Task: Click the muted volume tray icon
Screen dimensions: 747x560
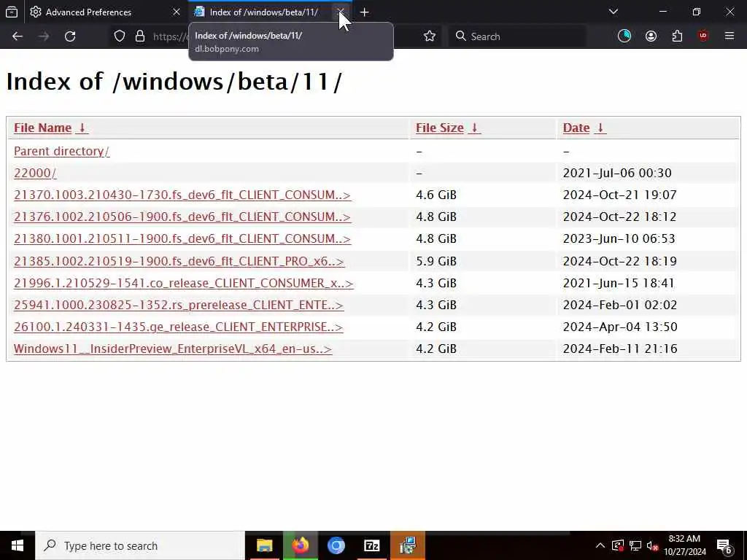Action: (653, 545)
